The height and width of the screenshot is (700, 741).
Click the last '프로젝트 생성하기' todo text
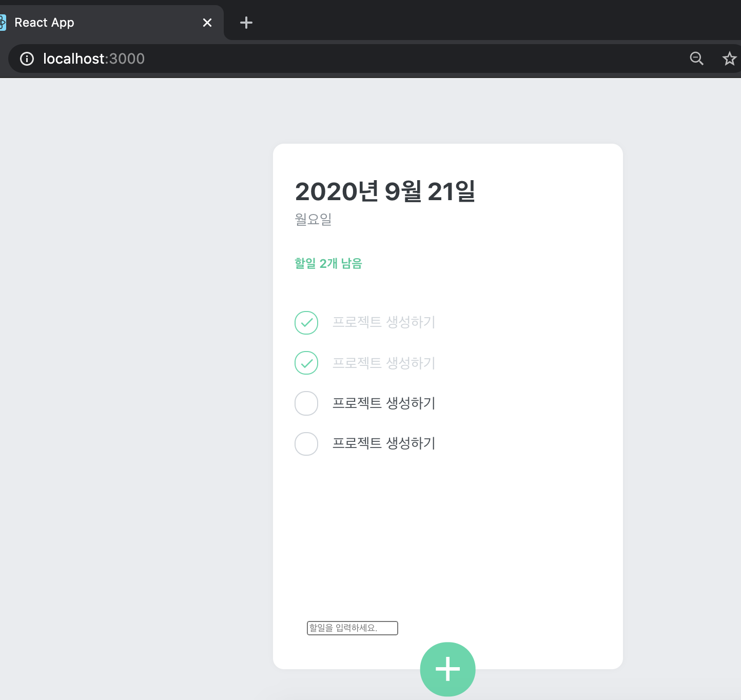click(x=384, y=443)
